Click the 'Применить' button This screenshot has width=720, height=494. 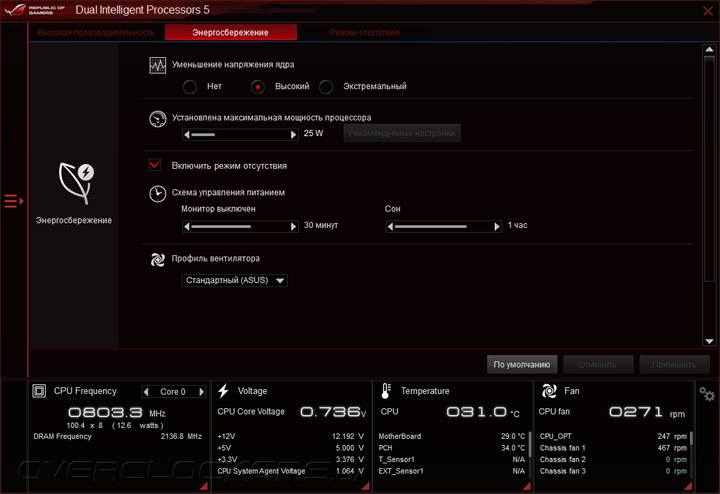[x=674, y=365]
